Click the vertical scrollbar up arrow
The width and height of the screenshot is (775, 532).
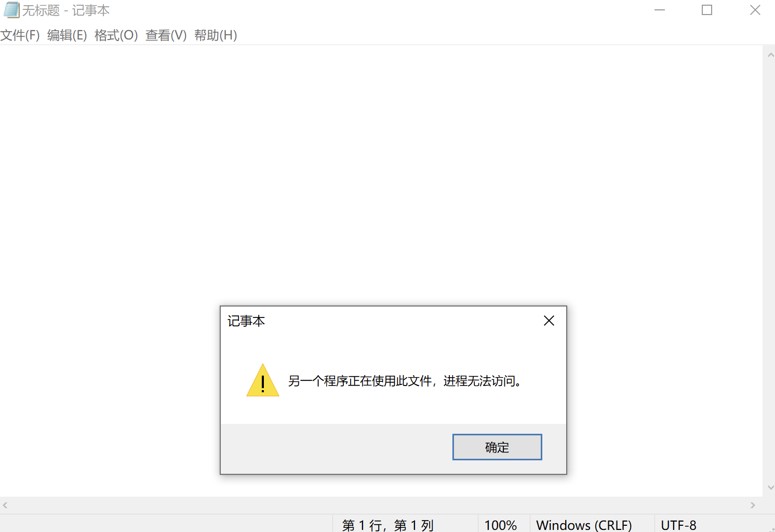(x=770, y=55)
